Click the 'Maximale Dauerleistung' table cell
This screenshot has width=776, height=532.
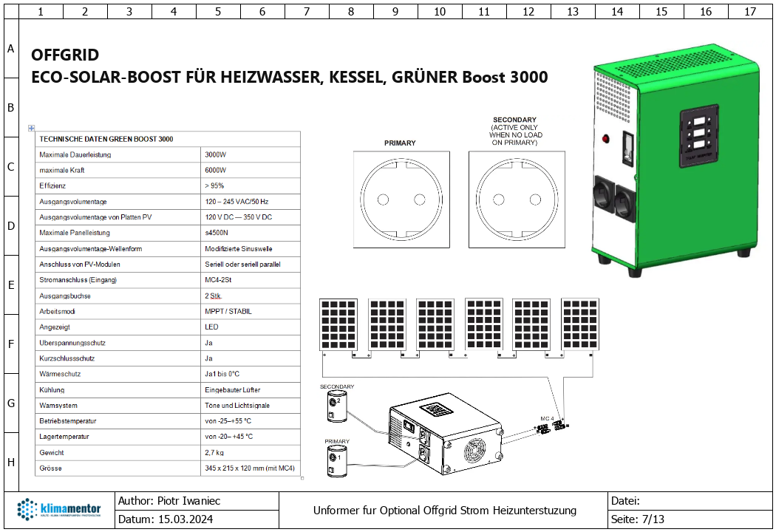click(118, 154)
